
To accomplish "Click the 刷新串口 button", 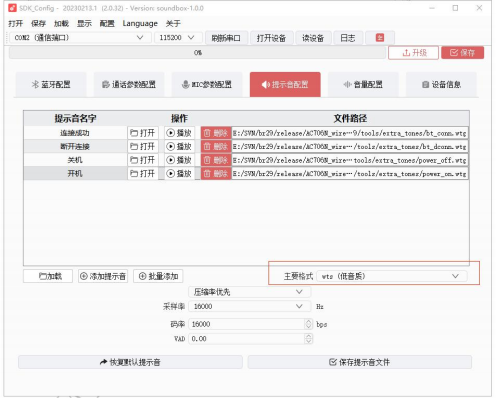I will click(x=226, y=38).
